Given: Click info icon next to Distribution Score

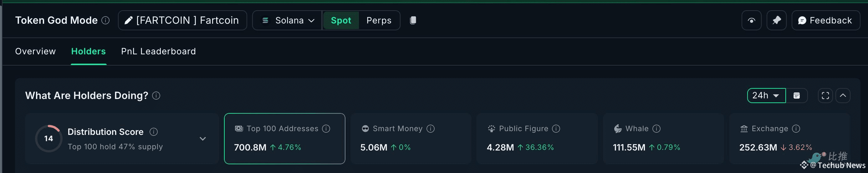Looking at the screenshot, I should tap(154, 131).
